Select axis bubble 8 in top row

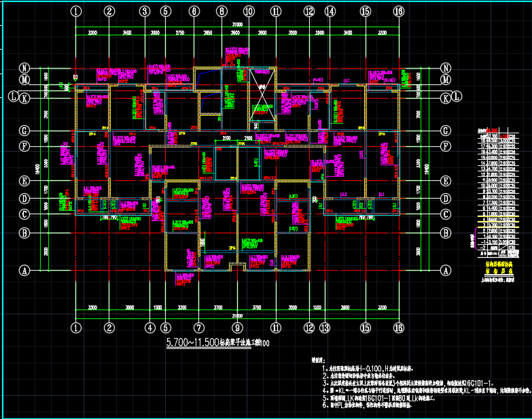click(221, 12)
